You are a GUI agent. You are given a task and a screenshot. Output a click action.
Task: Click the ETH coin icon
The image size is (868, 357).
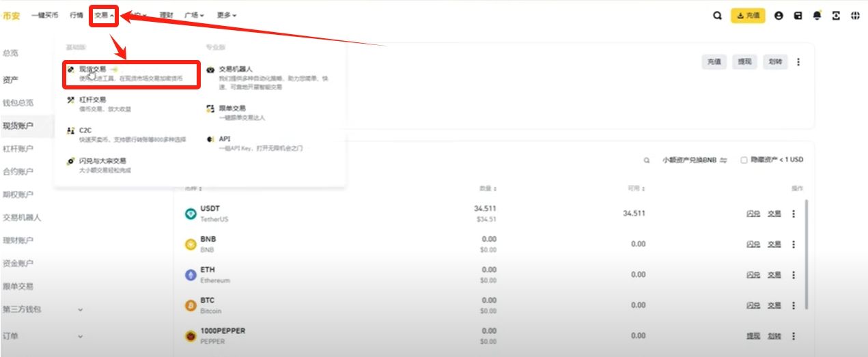(x=191, y=275)
